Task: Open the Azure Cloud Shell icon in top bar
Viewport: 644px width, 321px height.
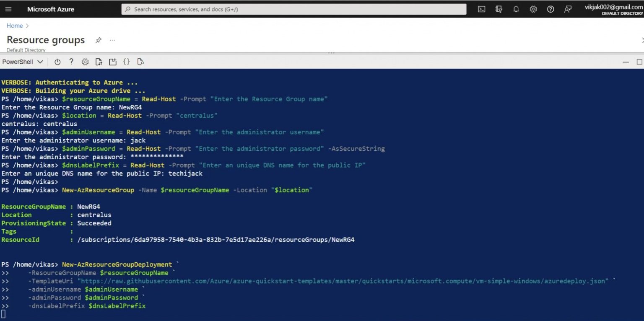Action: pyautogui.click(x=481, y=9)
